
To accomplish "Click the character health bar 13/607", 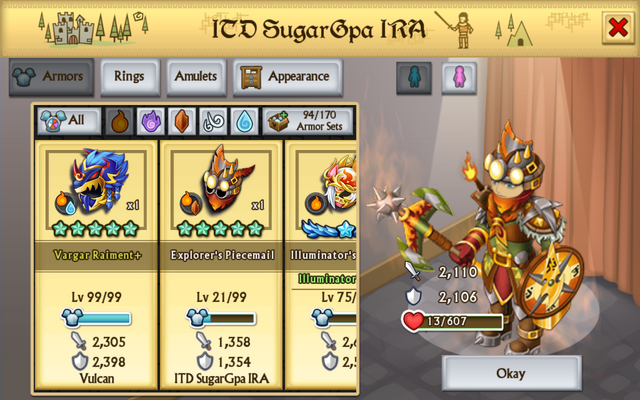I will pyautogui.click(x=453, y=322).
